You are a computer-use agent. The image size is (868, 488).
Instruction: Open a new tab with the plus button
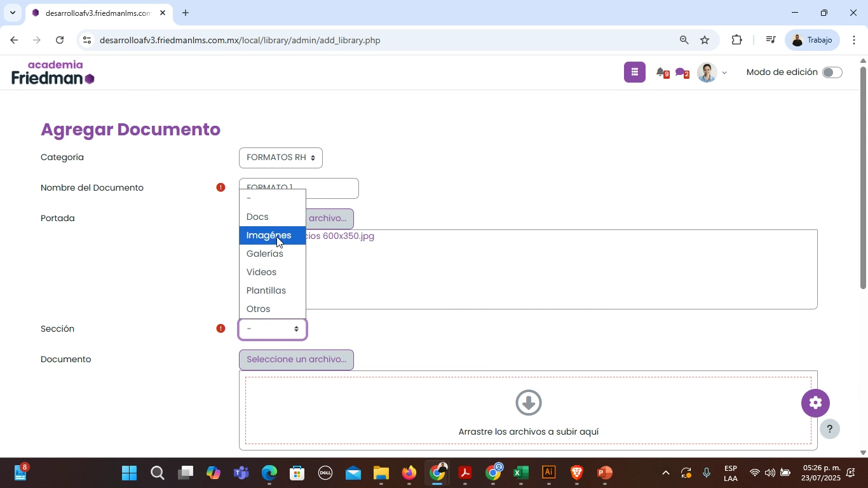pos(185,13)
